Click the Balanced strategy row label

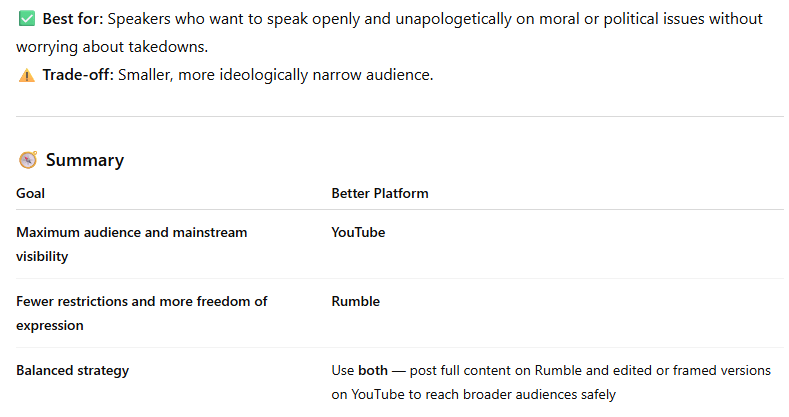73,370
